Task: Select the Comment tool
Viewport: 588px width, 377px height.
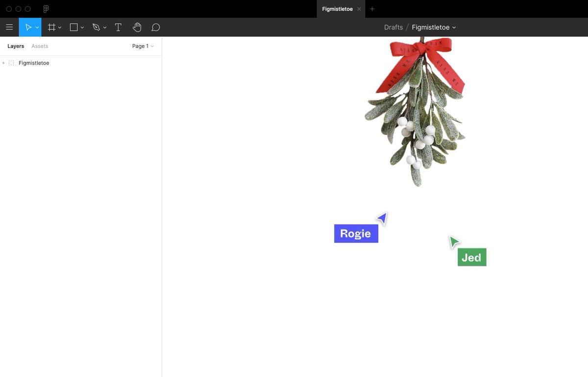Action: point(156,27)
